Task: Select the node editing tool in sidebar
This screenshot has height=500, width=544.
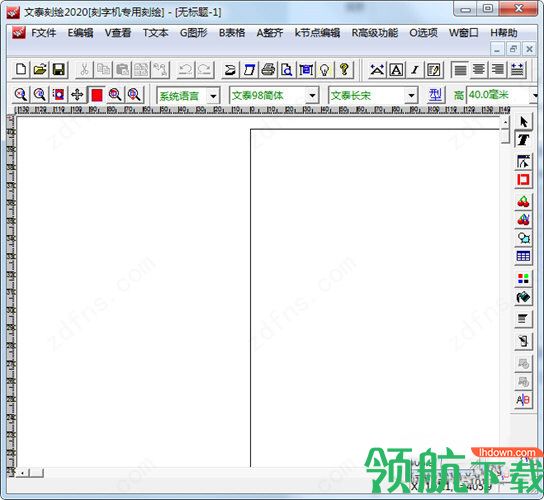Action: (523, 161)
